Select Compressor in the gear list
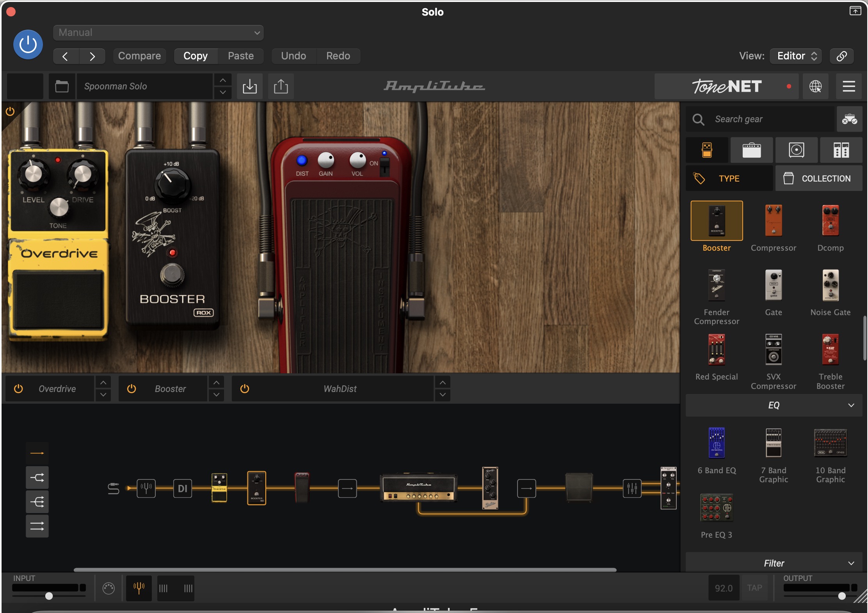Viewport: 868px width, 613px height. (774, 228)
